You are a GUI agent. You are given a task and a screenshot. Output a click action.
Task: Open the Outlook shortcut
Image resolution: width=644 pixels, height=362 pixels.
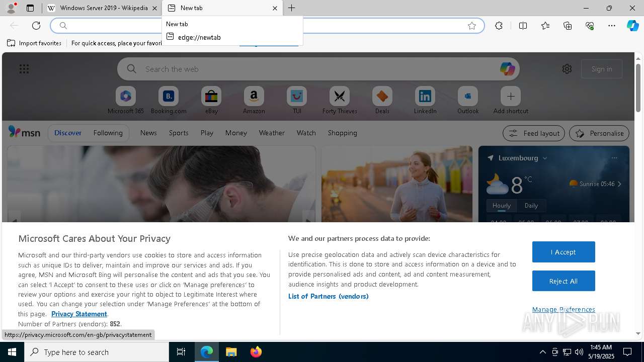[468, 101]
